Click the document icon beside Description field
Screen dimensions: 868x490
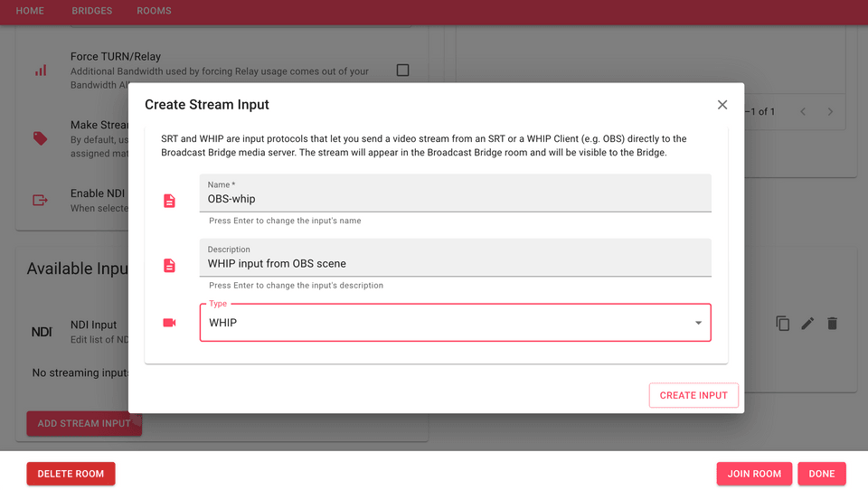pos(169,265)
